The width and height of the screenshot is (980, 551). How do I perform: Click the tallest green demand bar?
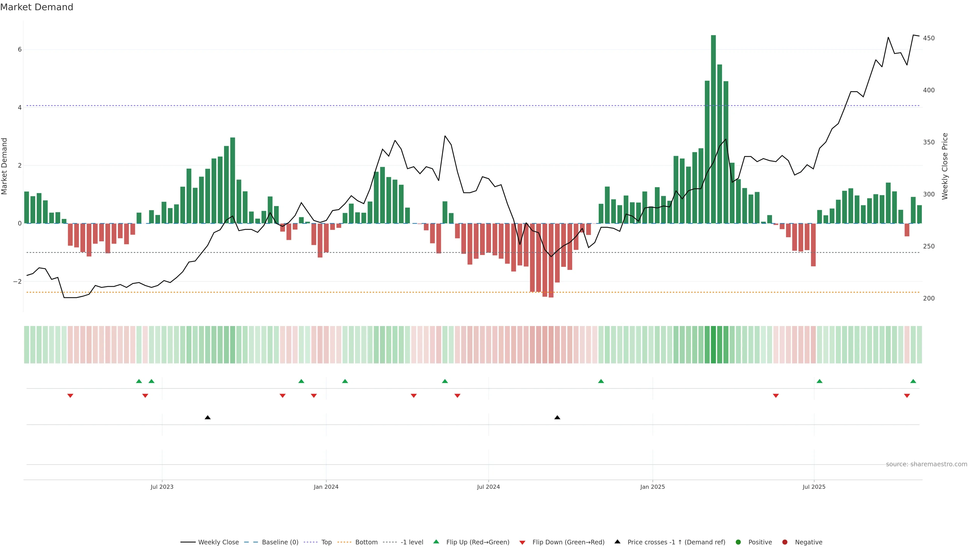713,129
